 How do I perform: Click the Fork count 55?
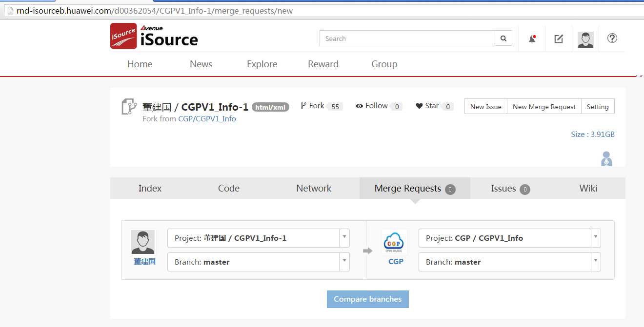click(x=335, y=107)
